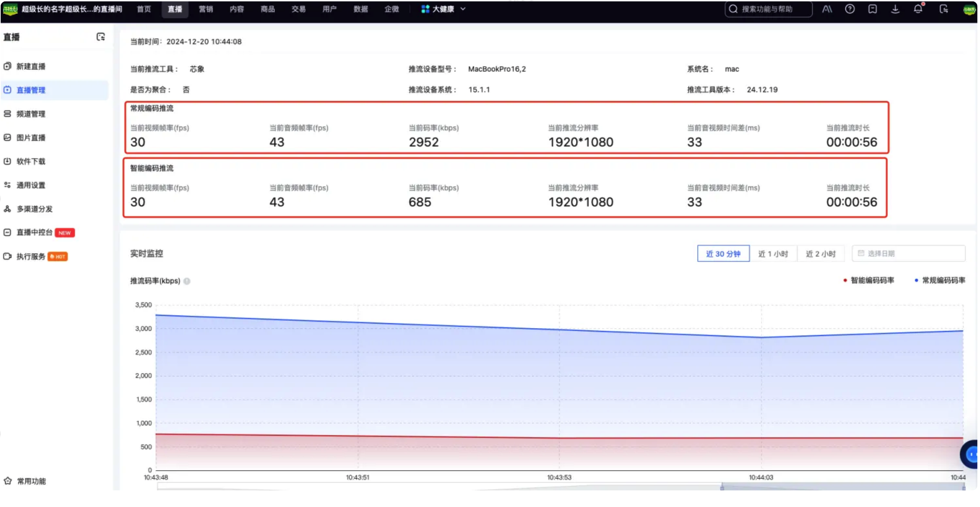Open the 用户 top menu
Viewport: 980px width, 507px height.
(330, 9)
